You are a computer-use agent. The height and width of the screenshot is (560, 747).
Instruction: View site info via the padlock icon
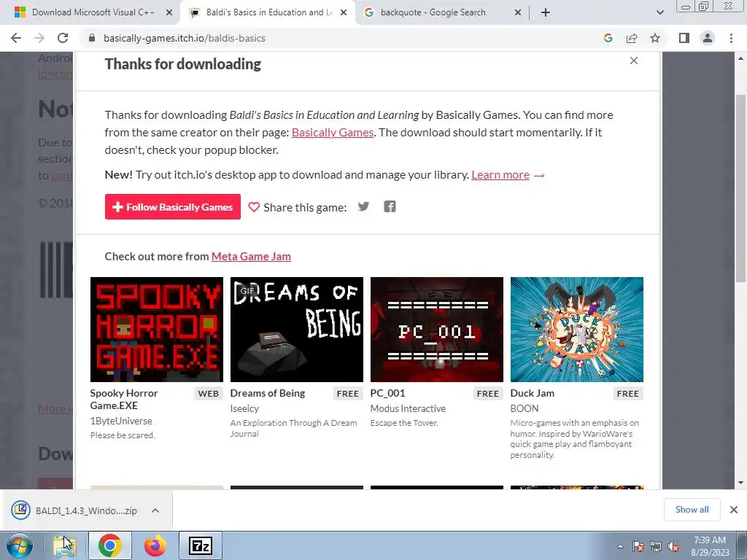coord(92,38)
